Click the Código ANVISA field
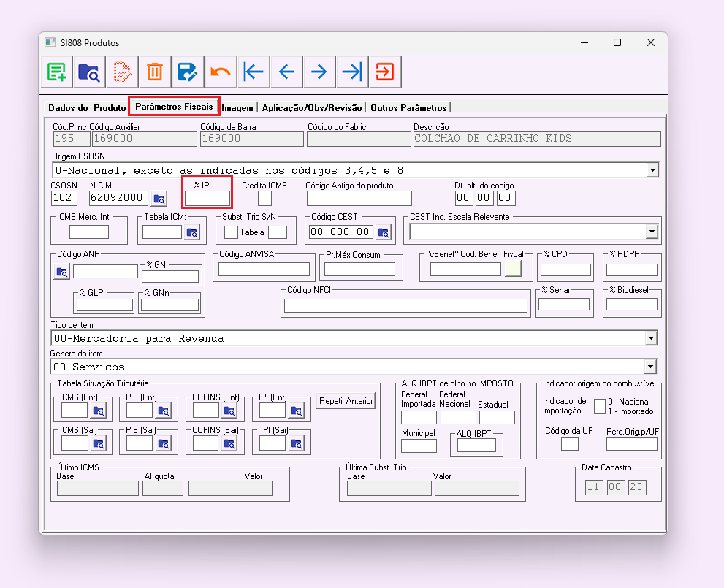This screenshot has height=588, width=724. click(264, 269)
